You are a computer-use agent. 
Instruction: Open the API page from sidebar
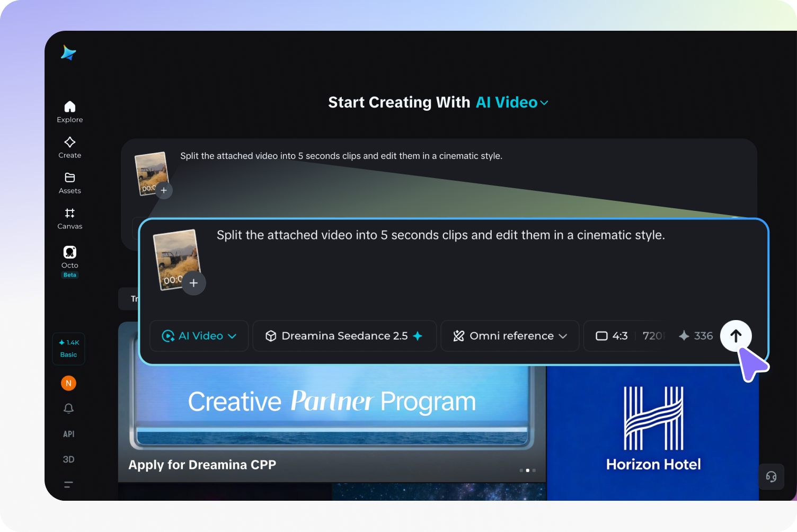point(69,434)
